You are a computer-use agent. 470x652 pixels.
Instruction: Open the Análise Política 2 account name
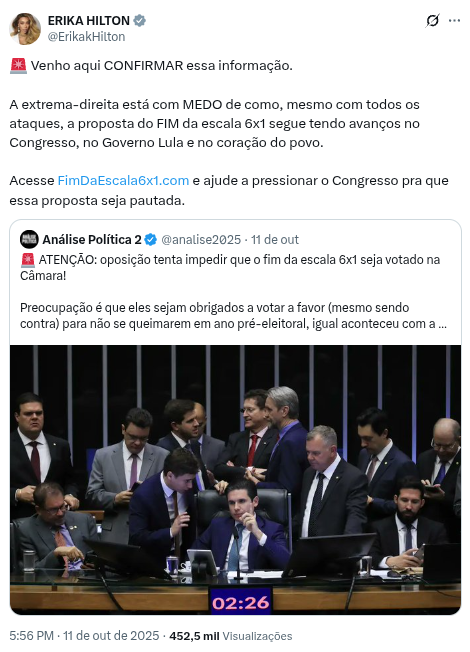point(92,240)
